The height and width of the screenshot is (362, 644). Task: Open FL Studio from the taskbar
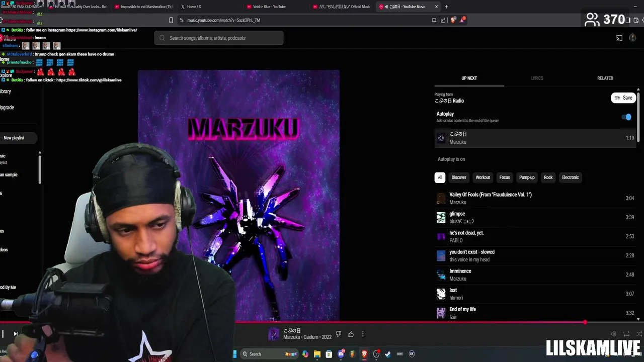tap(352, 354)
